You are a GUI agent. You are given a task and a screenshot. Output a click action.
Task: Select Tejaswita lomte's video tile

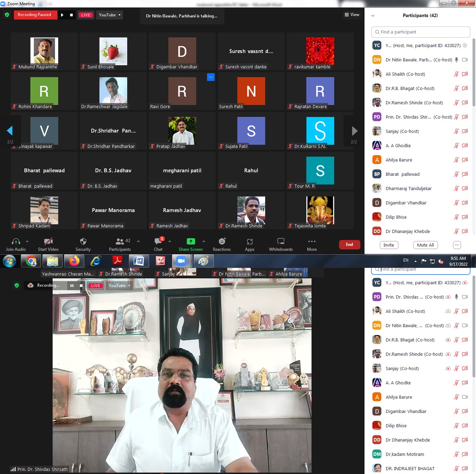(x=320, y=210)
